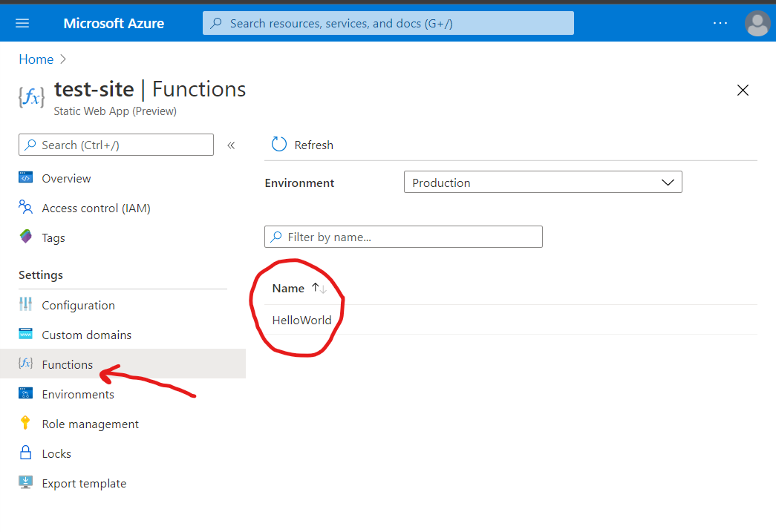Click the Refresh button label
This screenshot has height=532, width=776.
click(314, 145)
